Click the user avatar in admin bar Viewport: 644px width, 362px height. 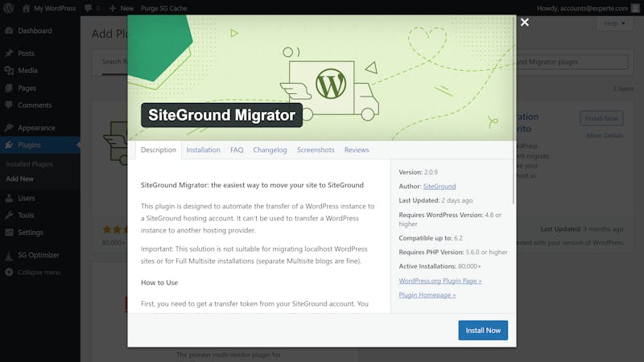(x=635, y=8)
